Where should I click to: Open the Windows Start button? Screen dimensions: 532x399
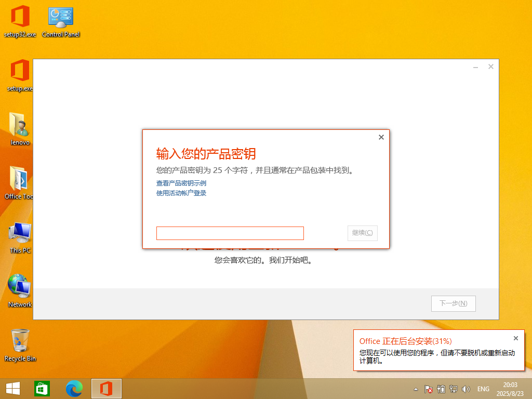pyautogui.click(x=13, y=389)
